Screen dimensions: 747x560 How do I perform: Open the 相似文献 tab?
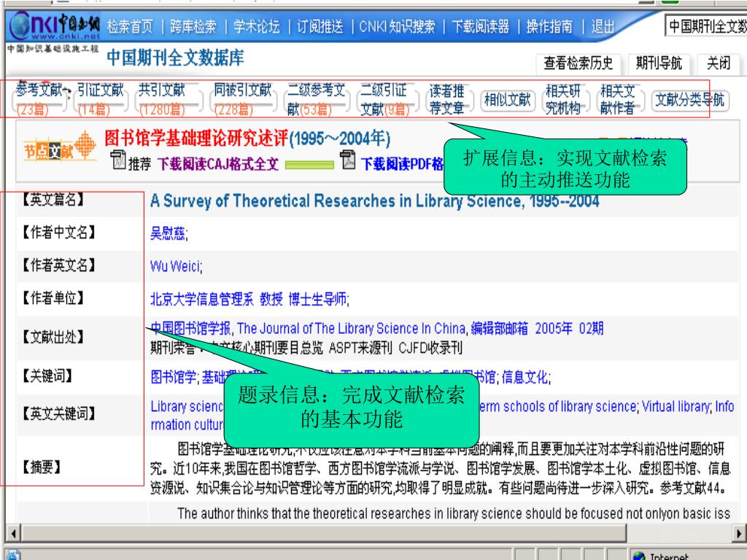coord(508,99)
